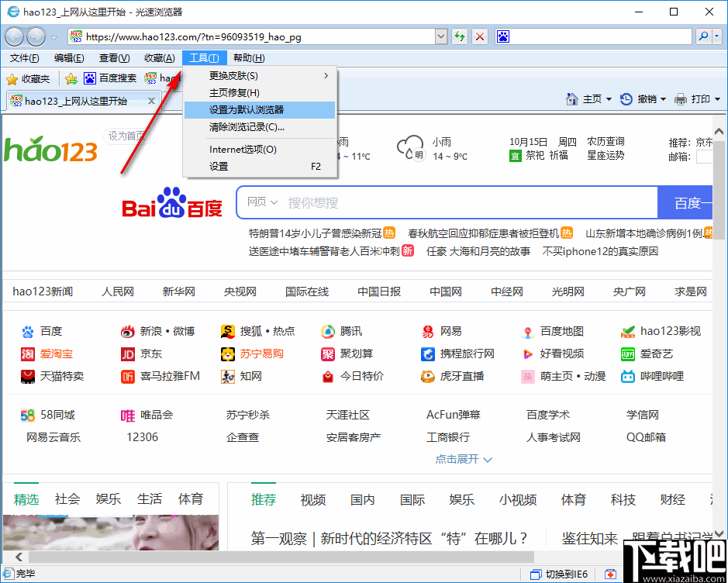Open the 中国日报 link
The image size is (728, 583).
point(379,291)
